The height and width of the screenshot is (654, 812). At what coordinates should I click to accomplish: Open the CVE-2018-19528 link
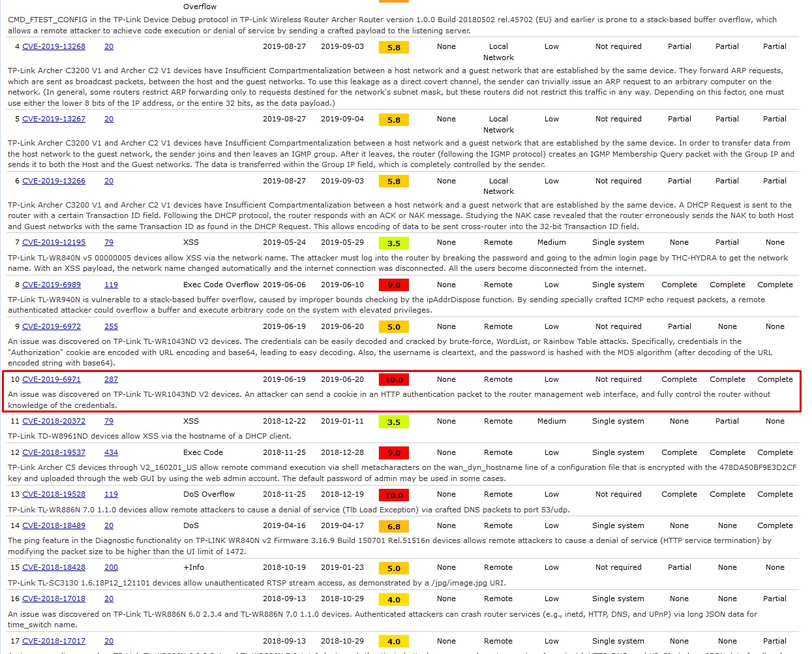point(53,494)
